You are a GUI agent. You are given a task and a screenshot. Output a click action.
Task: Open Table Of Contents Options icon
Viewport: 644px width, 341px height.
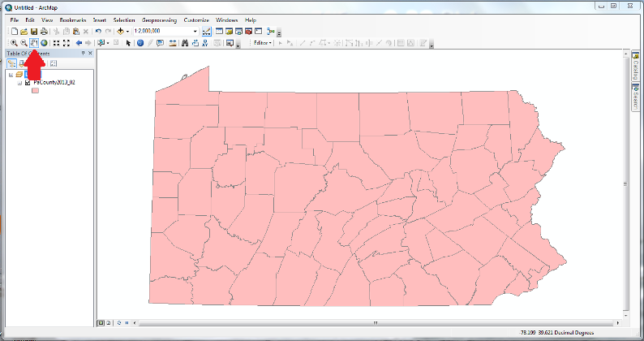point(54,63)
